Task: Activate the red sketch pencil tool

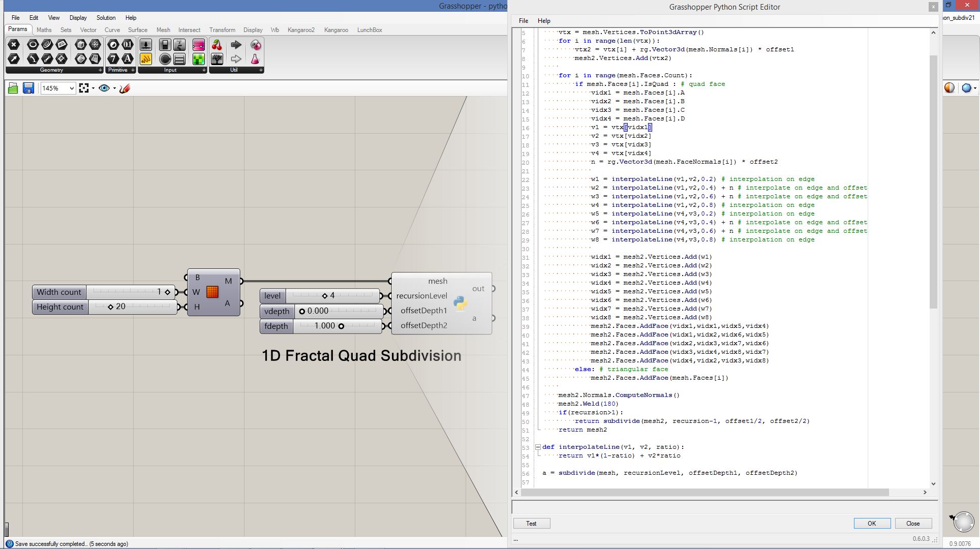Action: click(125, 88)
